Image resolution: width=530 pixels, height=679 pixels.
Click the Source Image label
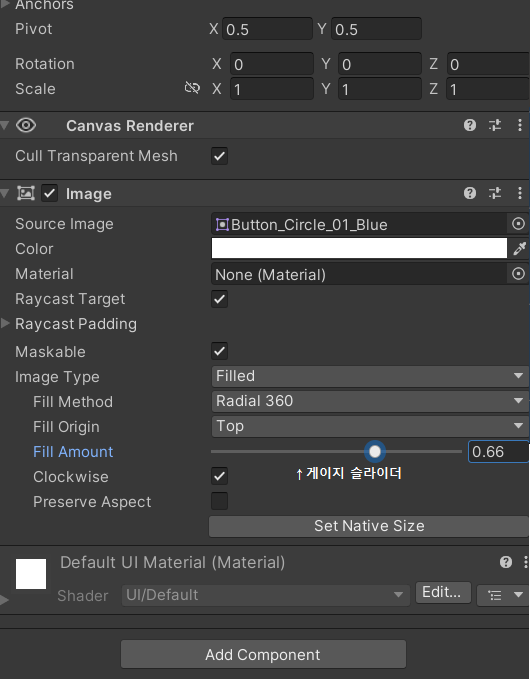(x=64, y=224)
